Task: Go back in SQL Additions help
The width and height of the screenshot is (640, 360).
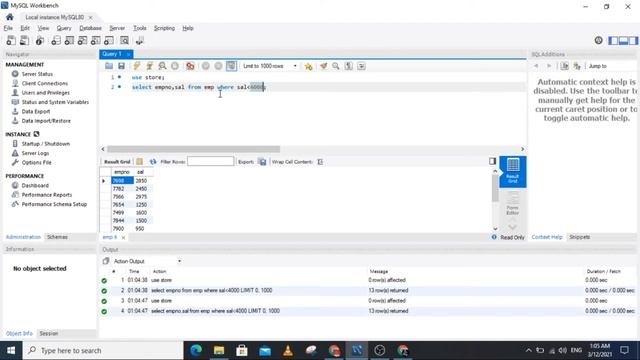Action: click(x=536, y=66)
